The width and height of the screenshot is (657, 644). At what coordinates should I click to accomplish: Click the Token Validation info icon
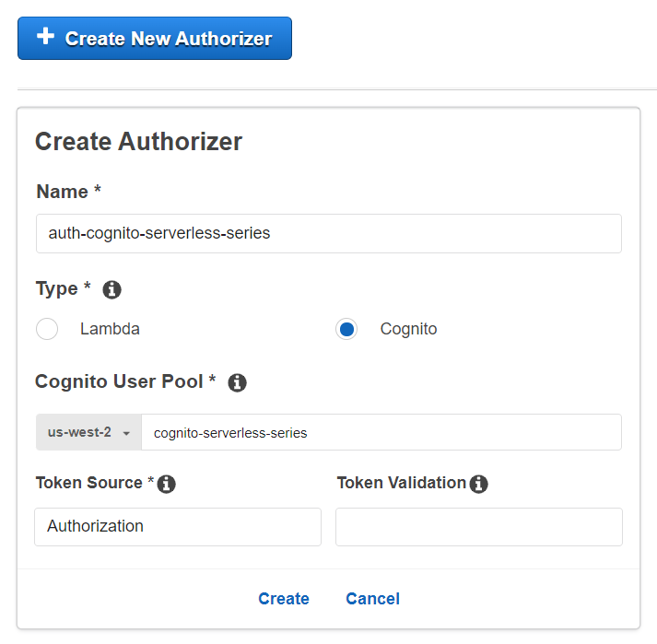[478, 484]
